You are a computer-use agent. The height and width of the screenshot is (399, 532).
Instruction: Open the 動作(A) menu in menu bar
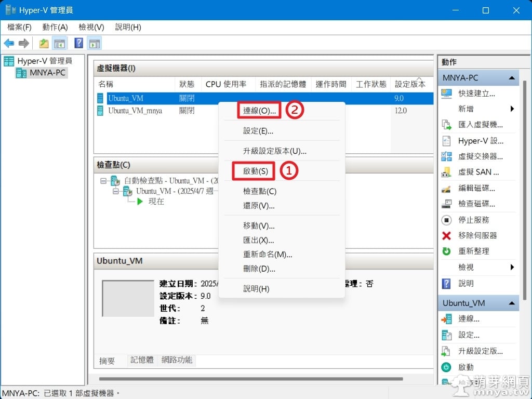(x=55, y=27)
